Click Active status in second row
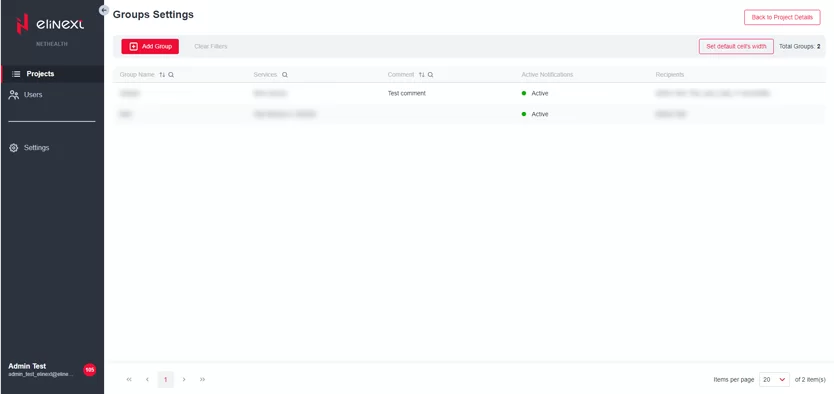The width and height of the screenshot is (834, 394). [x=535, y=114]
